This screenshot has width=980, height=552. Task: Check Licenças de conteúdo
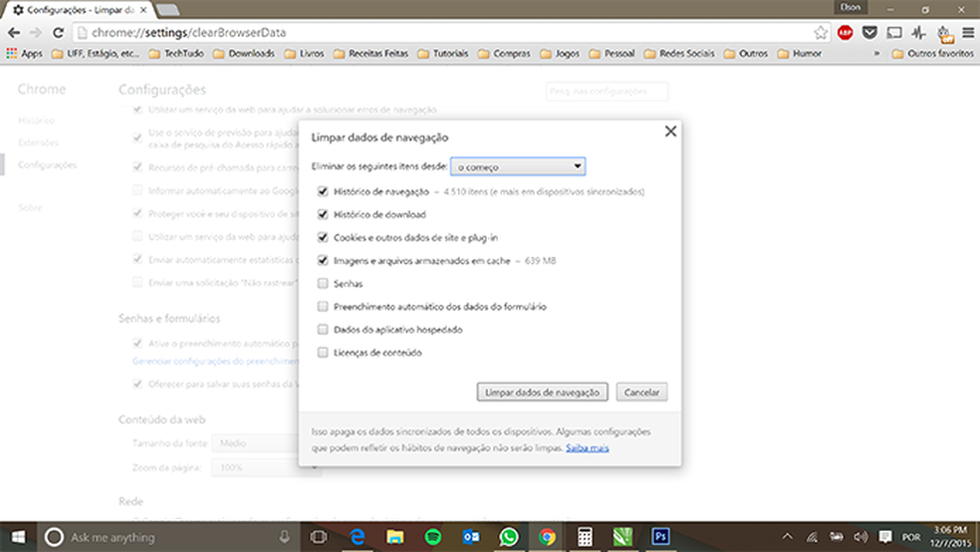(323, 353)
